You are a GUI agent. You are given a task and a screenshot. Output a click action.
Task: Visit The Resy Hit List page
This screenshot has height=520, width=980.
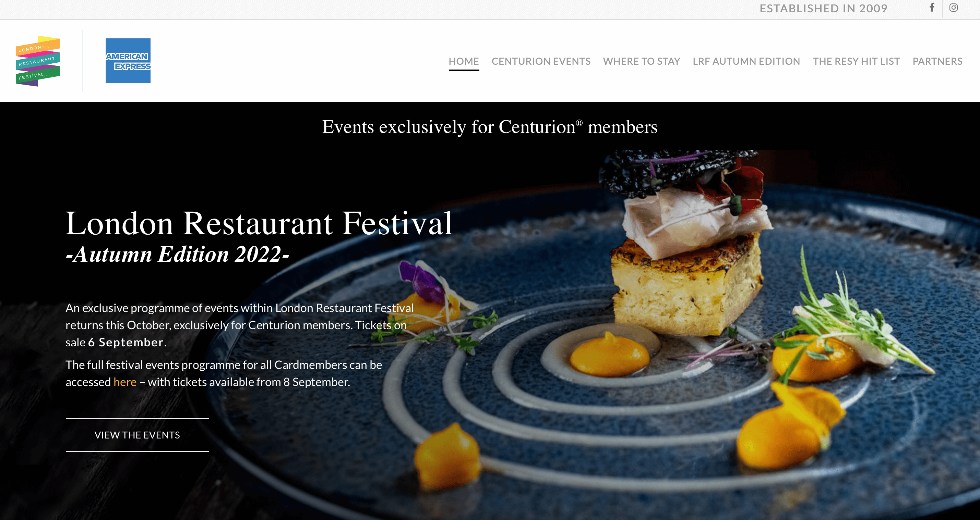point(856,61)
